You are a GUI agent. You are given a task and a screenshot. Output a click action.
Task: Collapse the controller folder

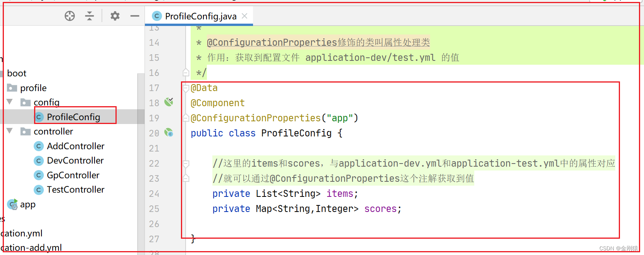click(x=10, y=131)
